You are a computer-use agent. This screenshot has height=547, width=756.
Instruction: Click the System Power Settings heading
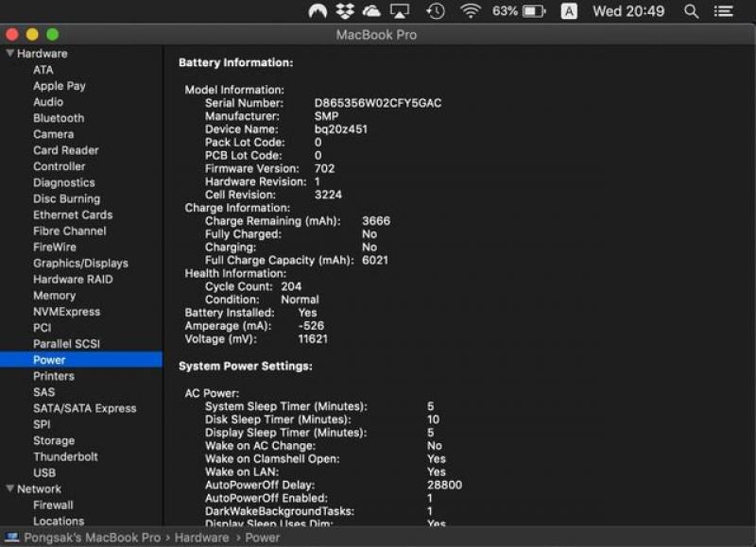246,367
